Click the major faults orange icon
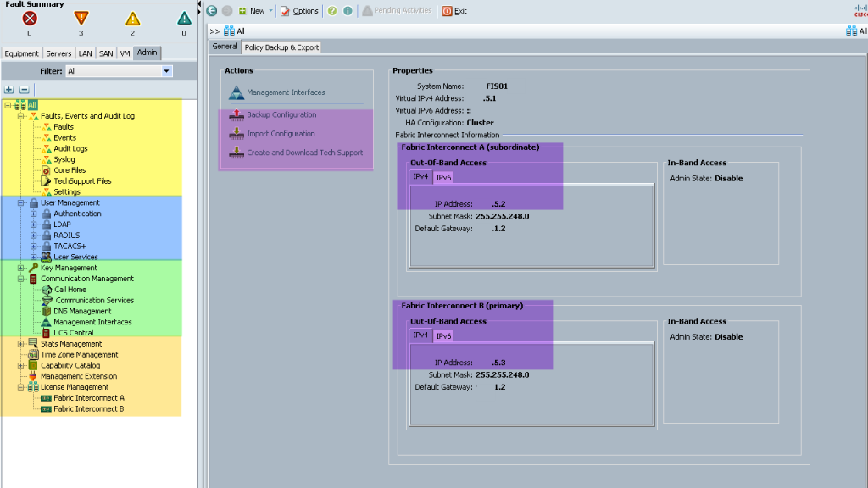This screenshot has height=488, width=868. [x=81, y=18]
